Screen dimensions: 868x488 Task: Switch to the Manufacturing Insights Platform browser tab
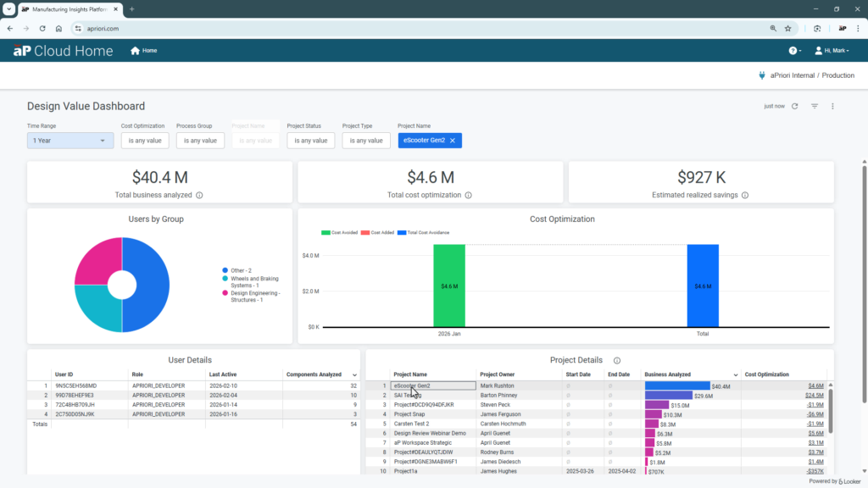68,9
